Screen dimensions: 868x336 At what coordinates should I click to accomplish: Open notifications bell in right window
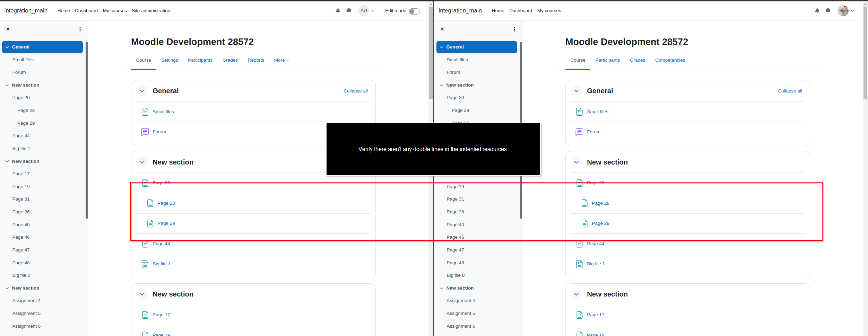tap(817, 11)
